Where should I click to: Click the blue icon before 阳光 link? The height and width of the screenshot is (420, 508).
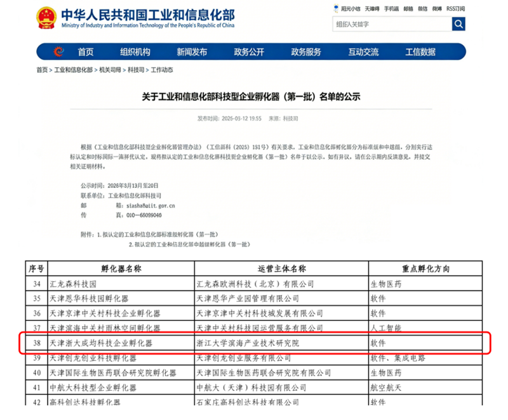(x=337, y=8)
